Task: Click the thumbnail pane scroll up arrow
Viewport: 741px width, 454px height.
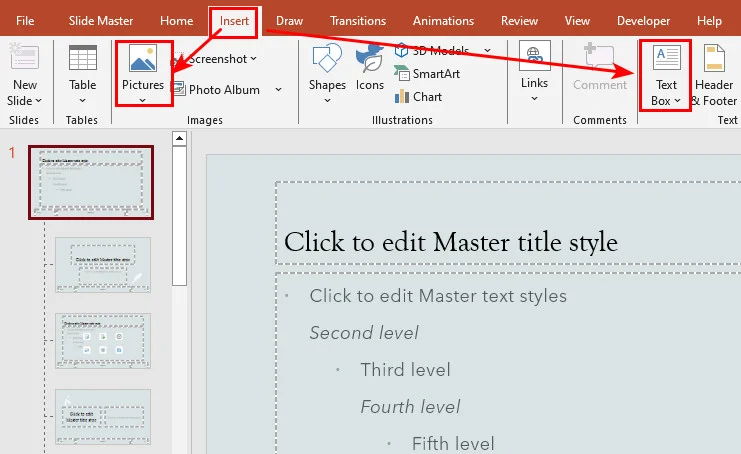Action: [180, 138]
